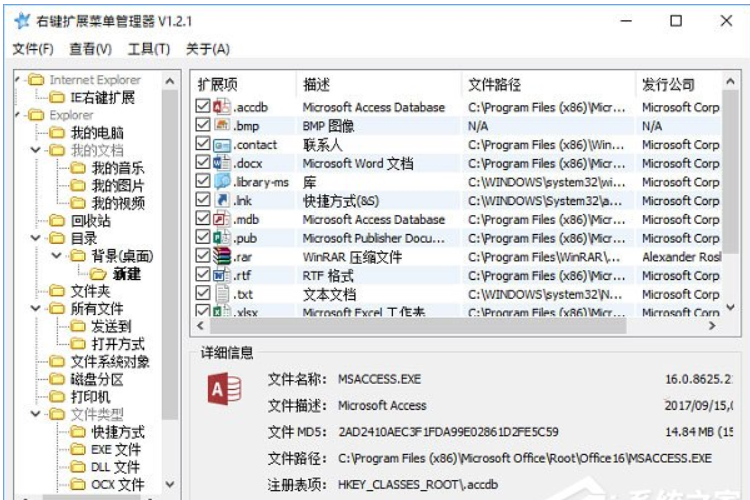
Task: Click the star application icon in title bar
Action: [22, 21]
